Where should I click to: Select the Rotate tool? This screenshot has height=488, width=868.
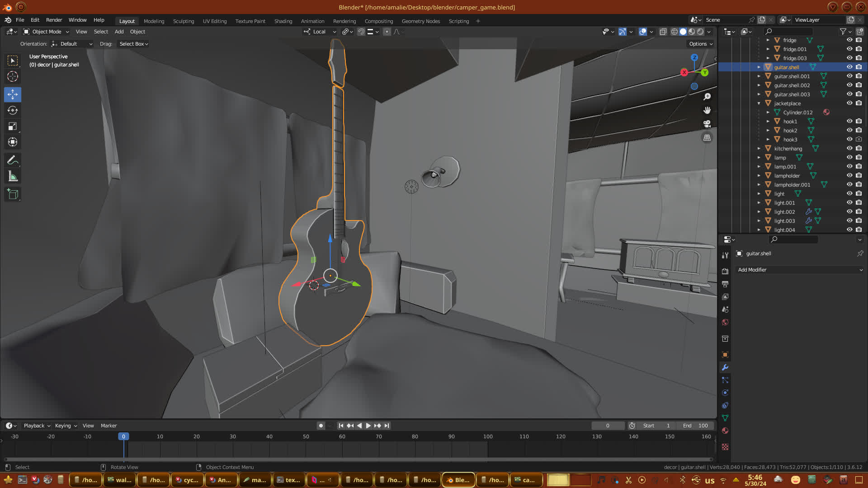point(13,110)
